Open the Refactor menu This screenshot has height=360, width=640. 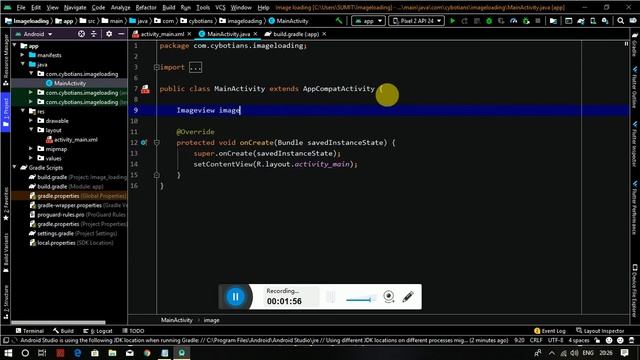tap(146, 7)
